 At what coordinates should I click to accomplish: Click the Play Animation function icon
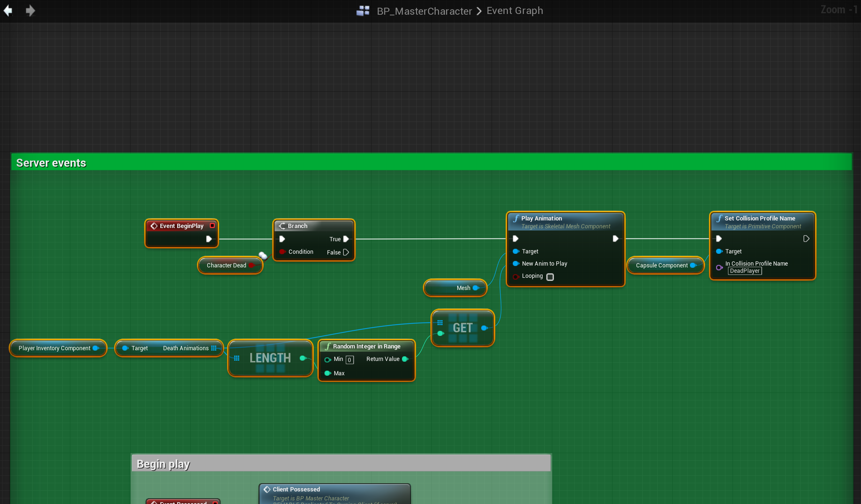pos(516,218)
